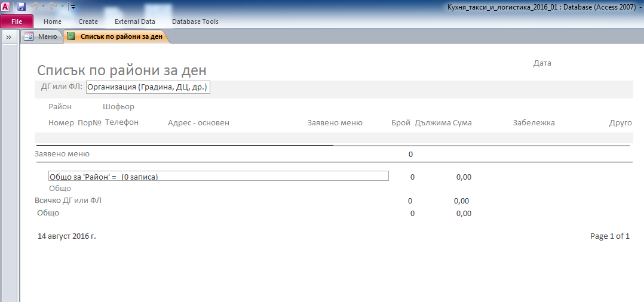Click the Брой column label
Viewport: 644px width, 302px height.
401,123
